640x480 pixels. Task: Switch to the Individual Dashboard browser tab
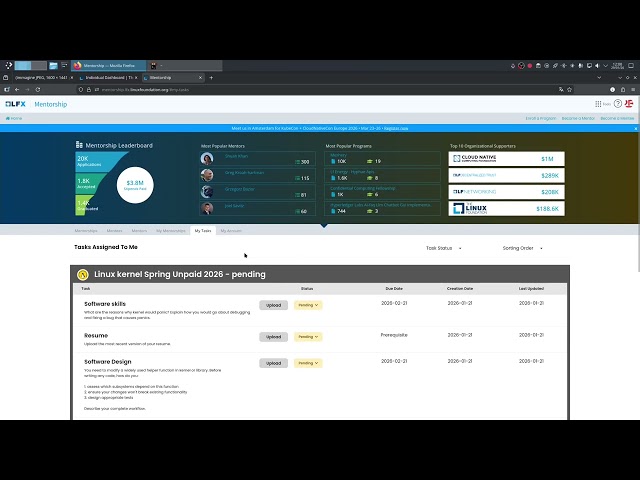(109, 78)
